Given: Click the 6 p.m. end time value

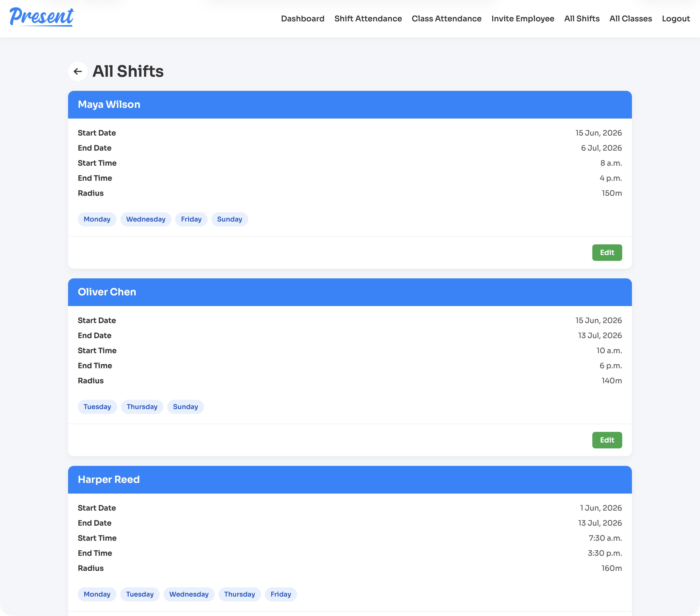Looking at the screenshot, I should [611, 366].
